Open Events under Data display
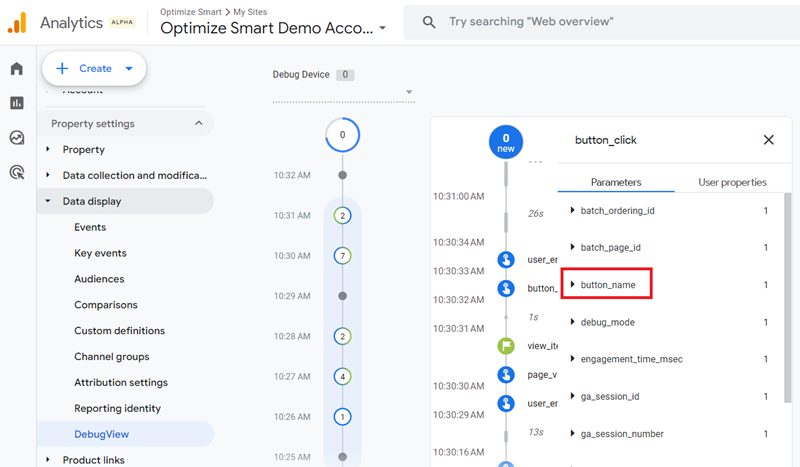This screenshot has height=467, width=800. [x=90, y=227]
